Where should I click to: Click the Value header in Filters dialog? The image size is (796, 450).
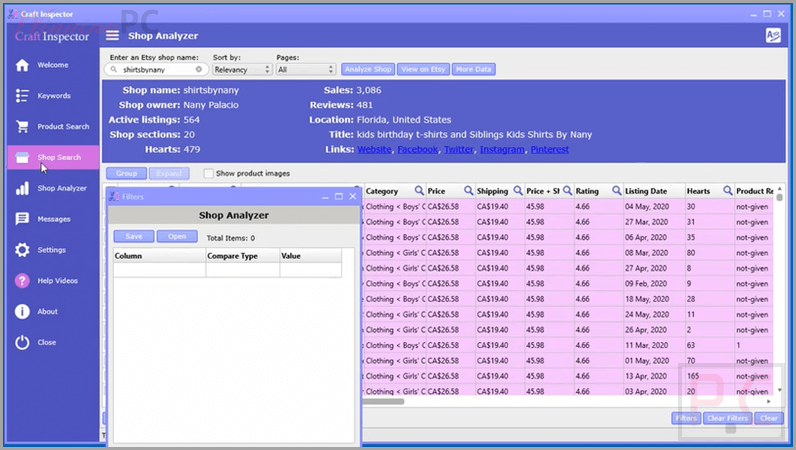pos(310,255)
